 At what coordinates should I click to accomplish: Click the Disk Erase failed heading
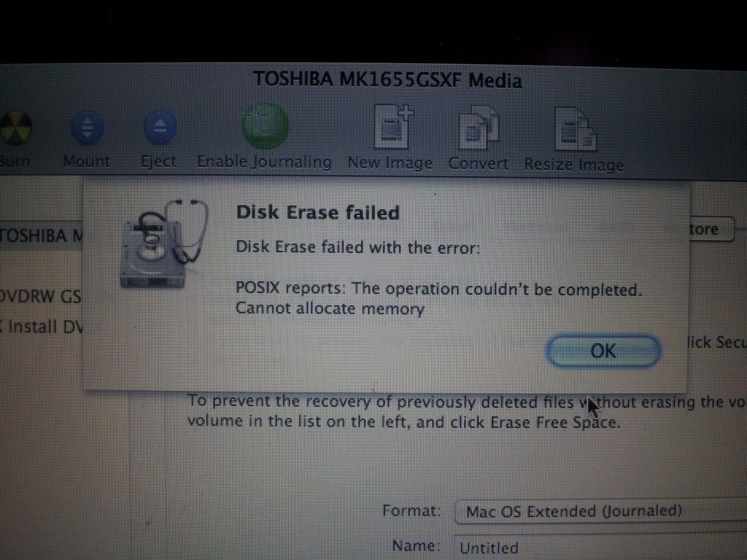(x=318, y=212)
